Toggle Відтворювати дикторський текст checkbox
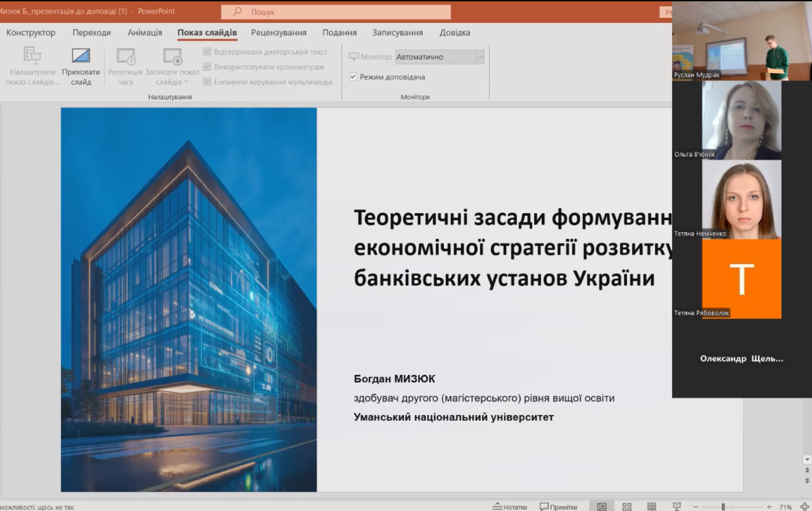The height and width of the screenshot is (511, 812). [x=207, y=51]
